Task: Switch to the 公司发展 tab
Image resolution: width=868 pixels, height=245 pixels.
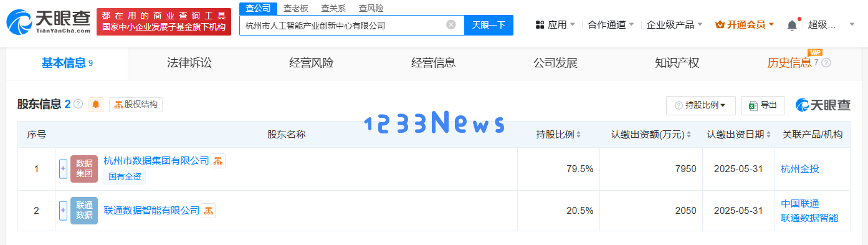Action: 555,63
